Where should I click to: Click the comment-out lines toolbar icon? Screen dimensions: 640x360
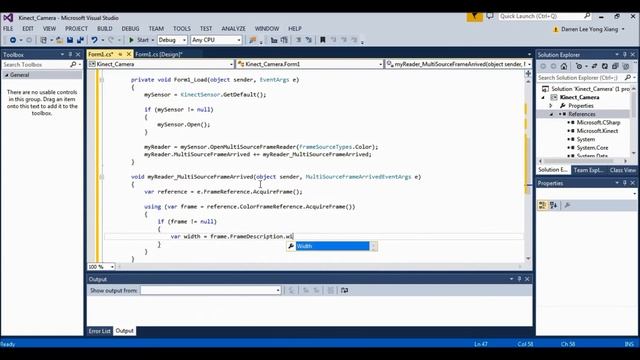coord(298,40)
